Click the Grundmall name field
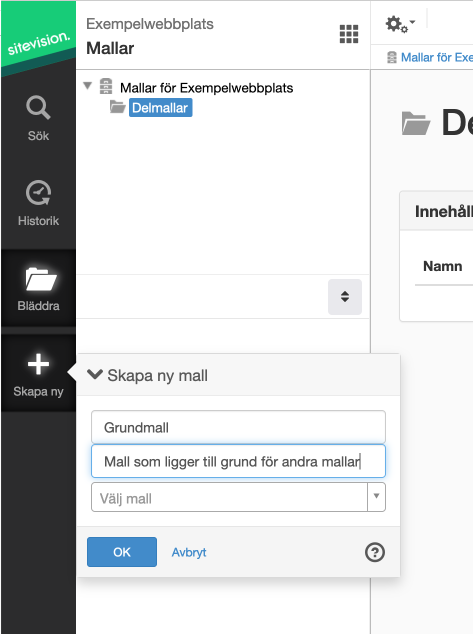 [238, 427]
